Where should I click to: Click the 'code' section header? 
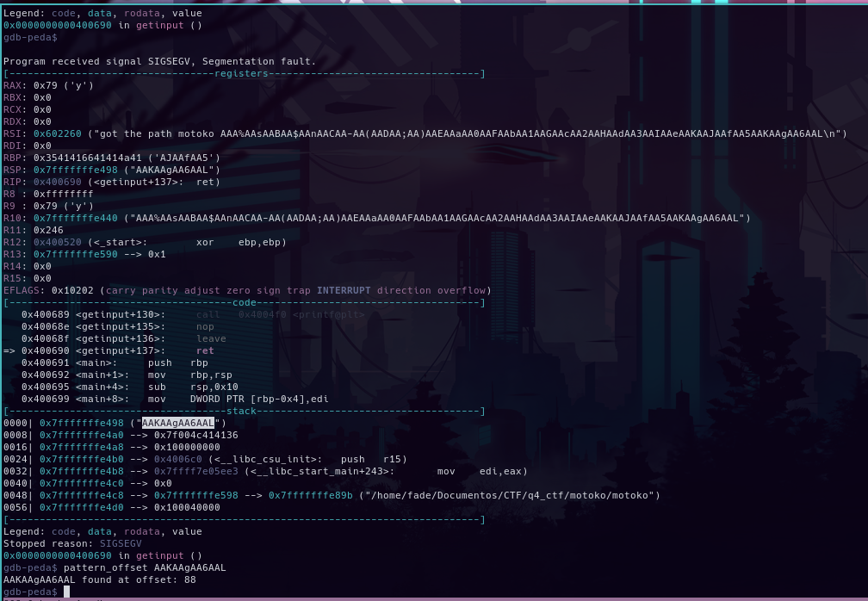click(245, 302)
